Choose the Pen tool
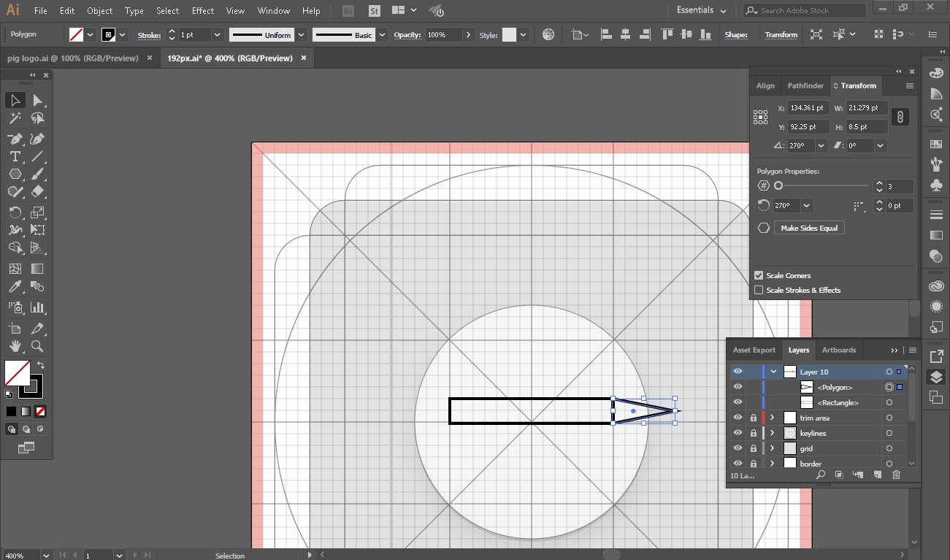The width and height of the screenshot is (950, 560). pyautogui.click(x=15, y=139)
